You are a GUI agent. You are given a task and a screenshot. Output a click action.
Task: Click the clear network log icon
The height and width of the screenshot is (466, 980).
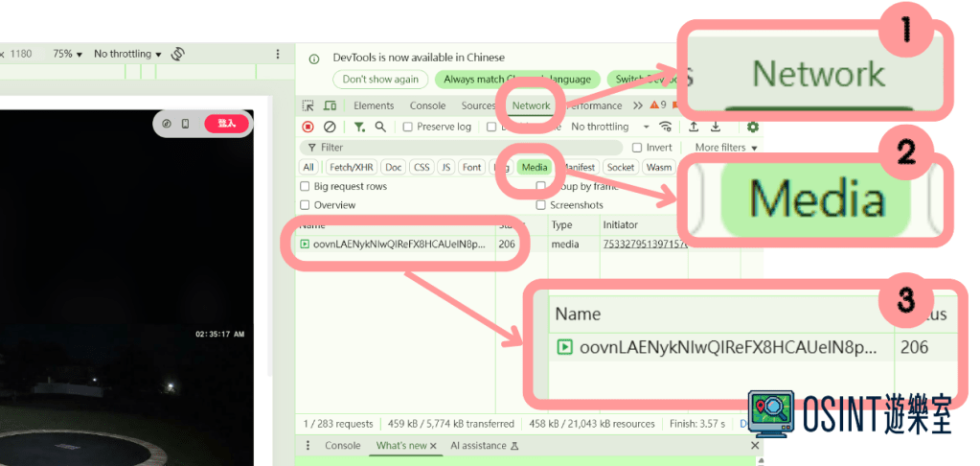(x=330, y=127)
